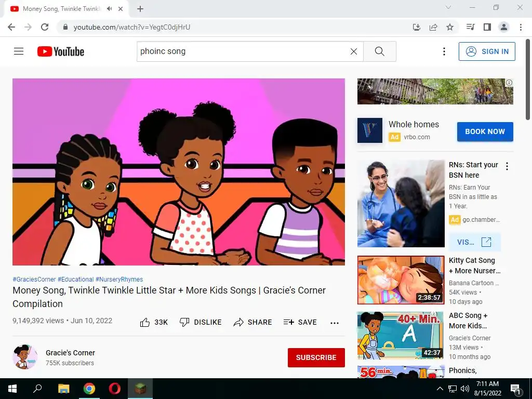Open the Windows Start menu

coord(12,389)
